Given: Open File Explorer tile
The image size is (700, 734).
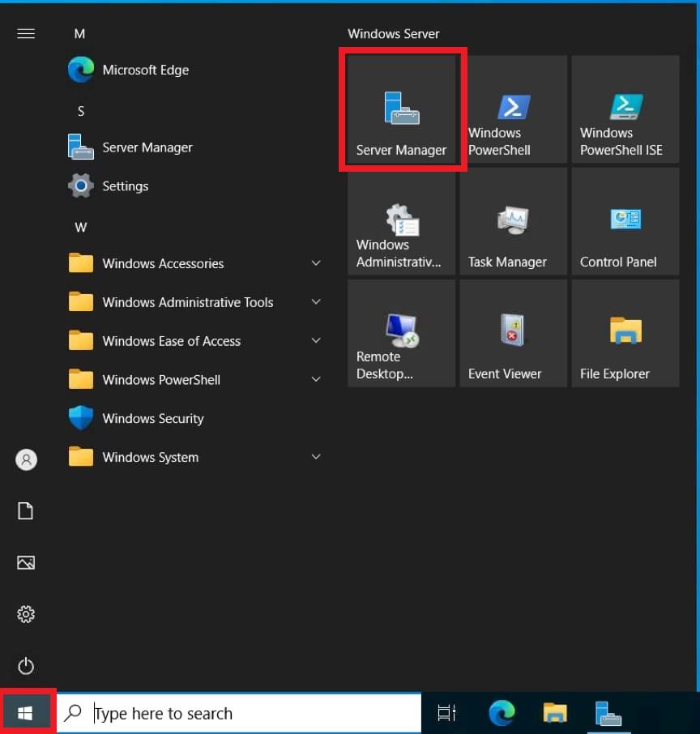Looking at the screenshot, I should click(625, 335).
